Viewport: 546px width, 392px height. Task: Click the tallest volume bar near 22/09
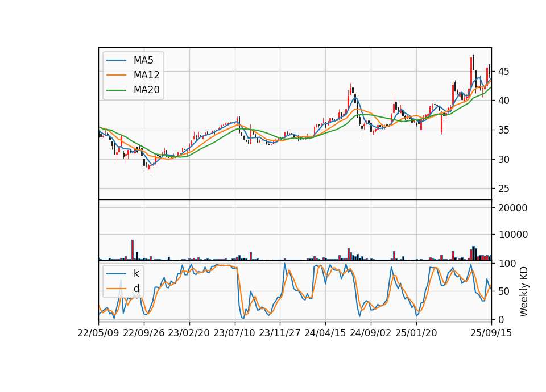tap(133, 250)
